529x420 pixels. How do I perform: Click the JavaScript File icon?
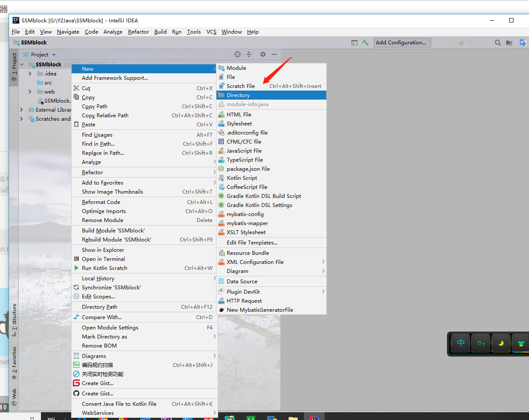tap(222, 150)
